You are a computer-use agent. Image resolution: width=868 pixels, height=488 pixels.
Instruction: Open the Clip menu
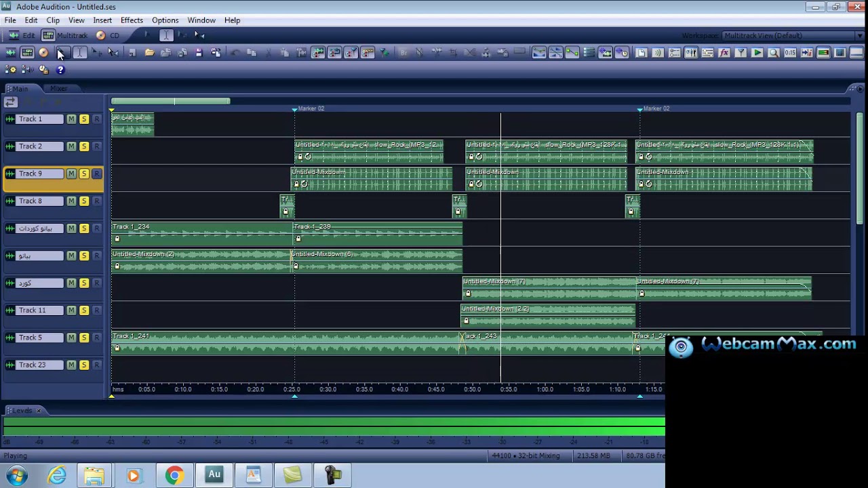(x=53, y=20)
